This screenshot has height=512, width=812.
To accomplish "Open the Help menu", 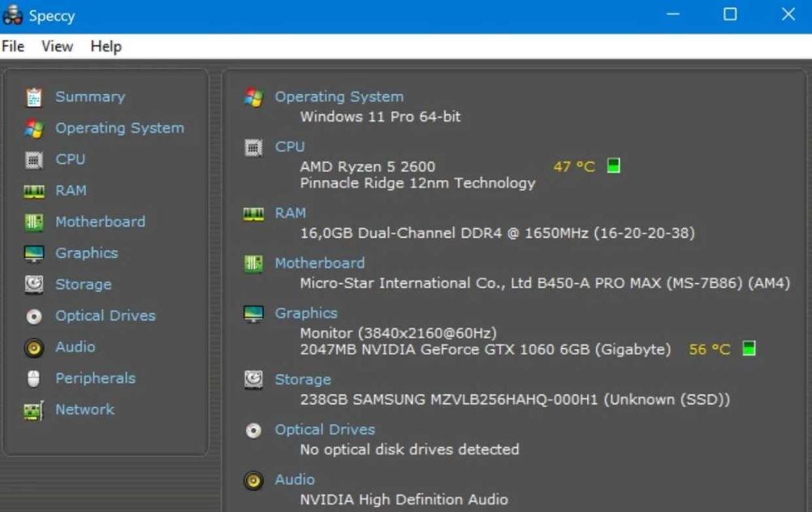I will (x=106, y=46).
